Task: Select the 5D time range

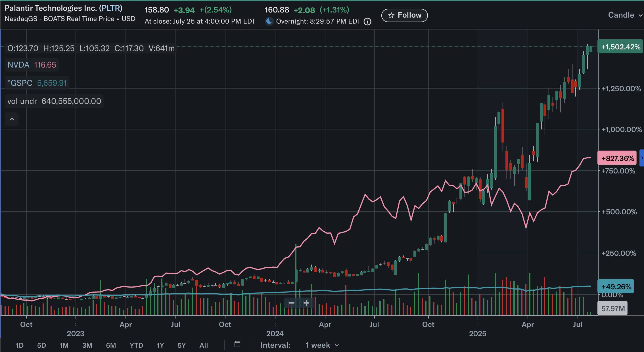Action: [41, 345]
